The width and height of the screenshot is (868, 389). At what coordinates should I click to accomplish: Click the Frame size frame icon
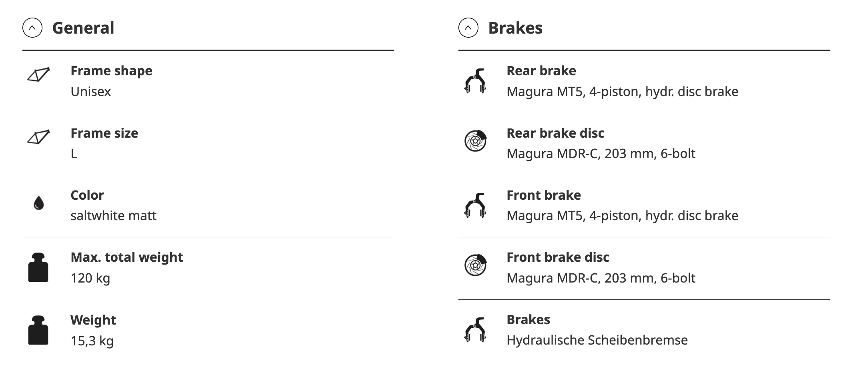click(38, 137)
